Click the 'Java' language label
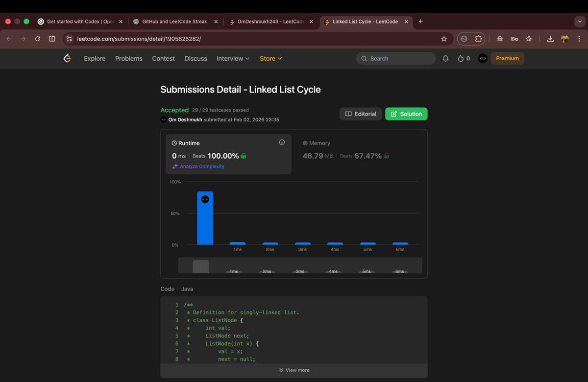The image size is (588, 382). (x=187, y=289)
